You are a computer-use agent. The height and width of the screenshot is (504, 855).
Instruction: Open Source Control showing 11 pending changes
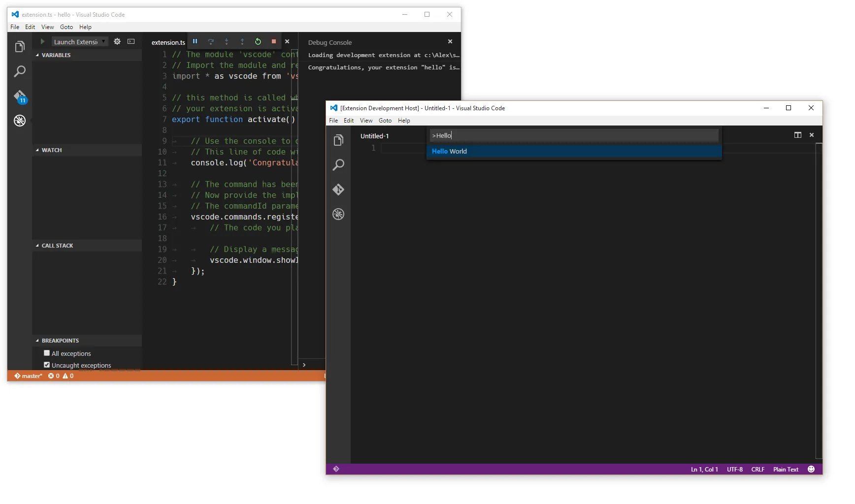click(20, 96)
